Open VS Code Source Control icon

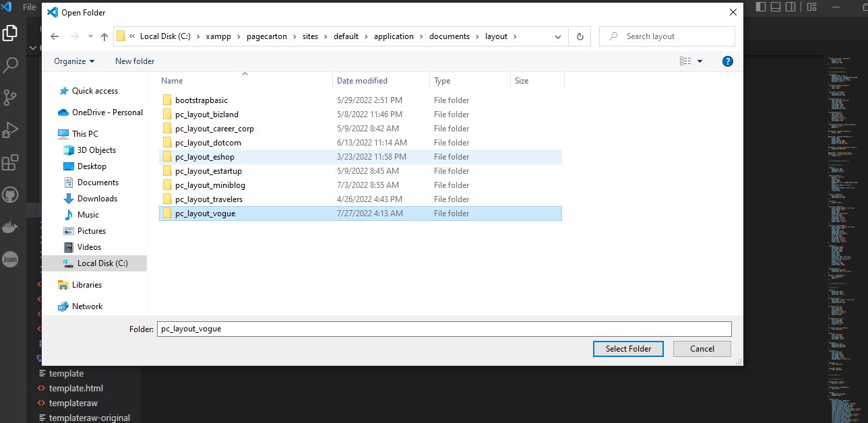10,98
